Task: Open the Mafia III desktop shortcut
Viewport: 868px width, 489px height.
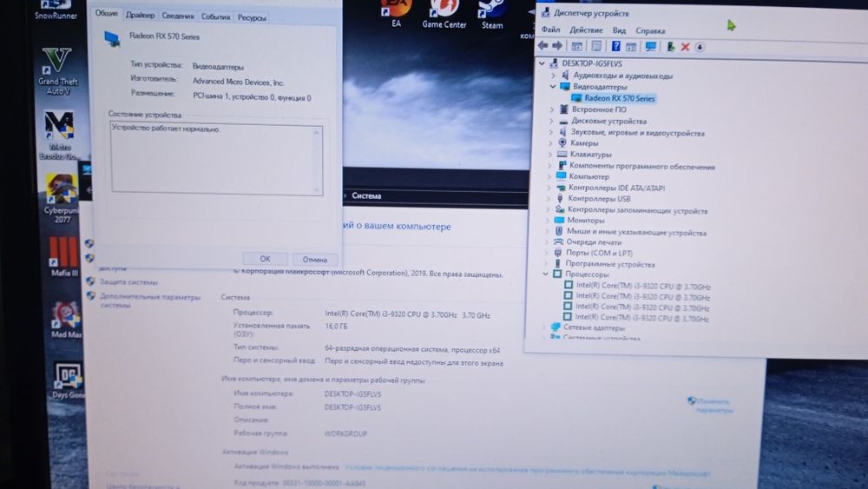Action: tap(64, 256)
